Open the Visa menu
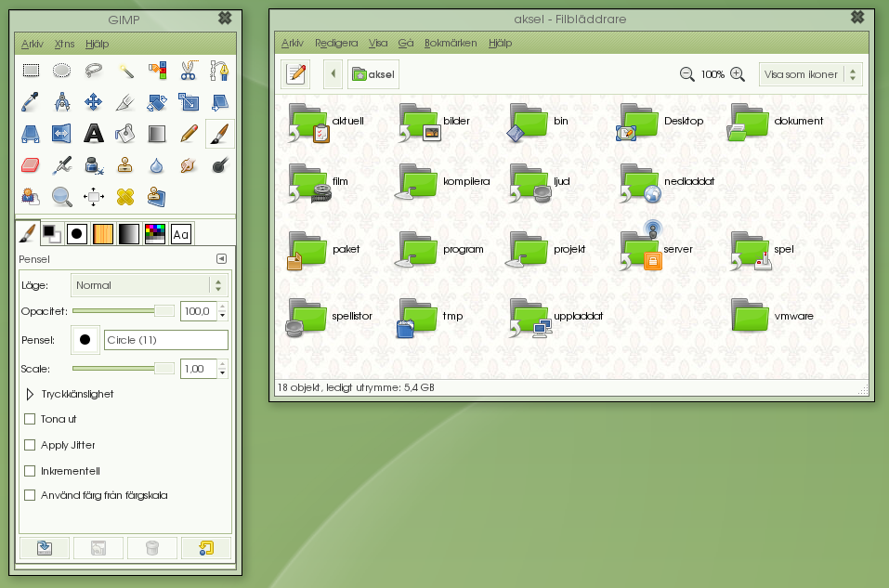The height and width of the screenshot is (588, 889). tap(378, 43)
